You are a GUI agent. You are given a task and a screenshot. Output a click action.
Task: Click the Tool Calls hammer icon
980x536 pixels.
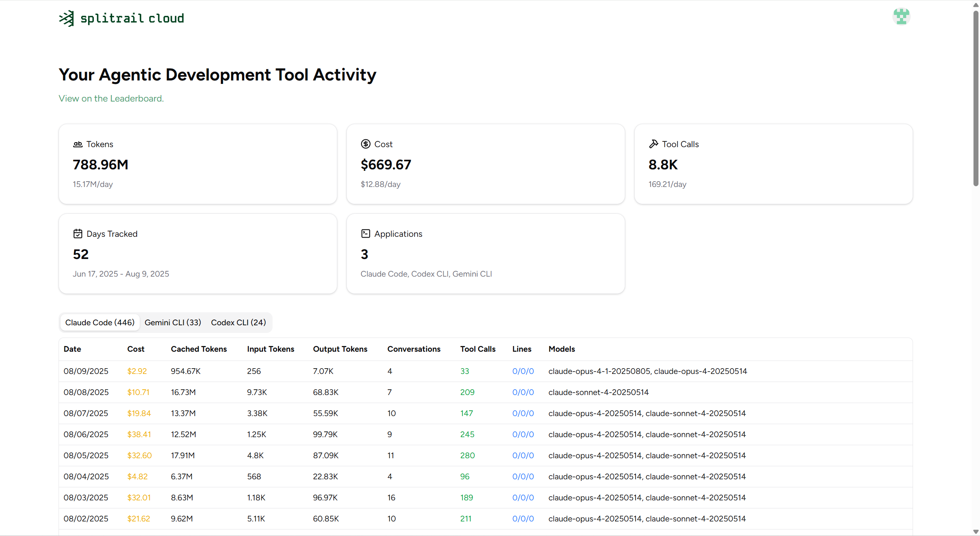pyautogui.click(x=653, y=144)
